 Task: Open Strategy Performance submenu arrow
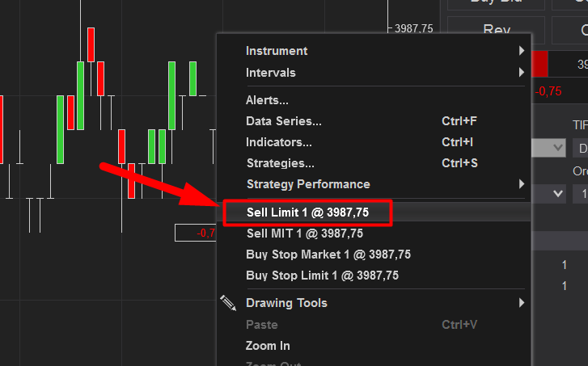pos(522,184)
